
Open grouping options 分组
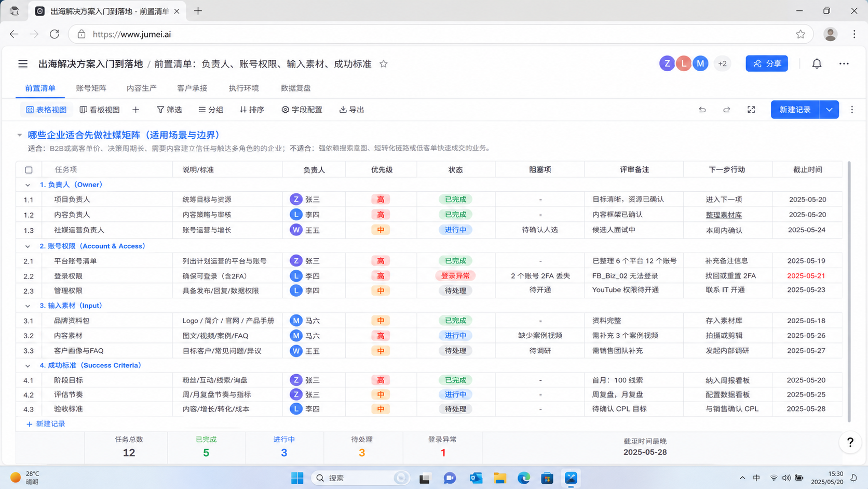click(211, 110)
